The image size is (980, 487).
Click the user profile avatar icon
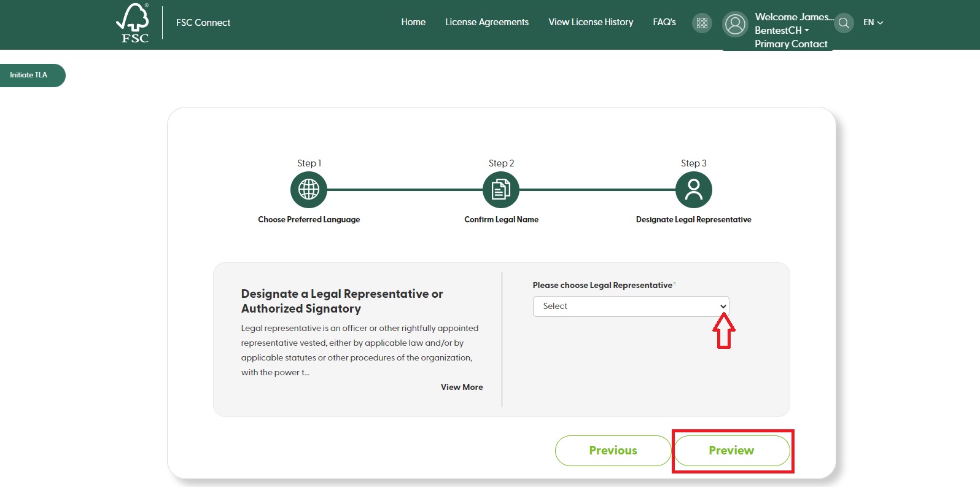point(735,25)
